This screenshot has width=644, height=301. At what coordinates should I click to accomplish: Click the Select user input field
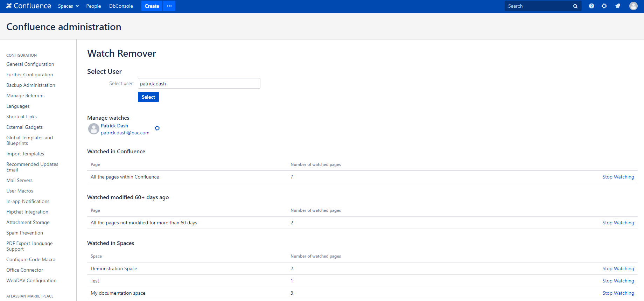(x=199, y=83)
